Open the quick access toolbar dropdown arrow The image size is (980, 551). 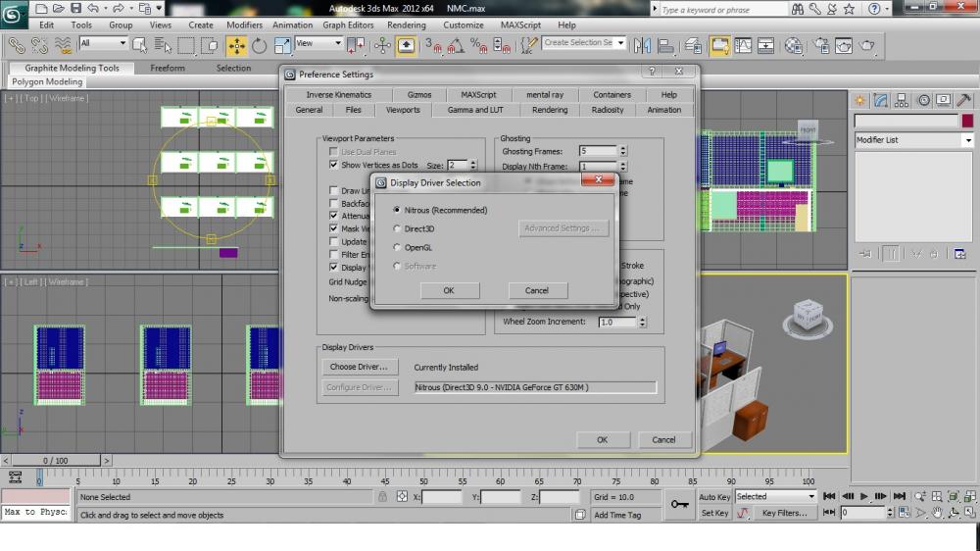click(159, 8)
